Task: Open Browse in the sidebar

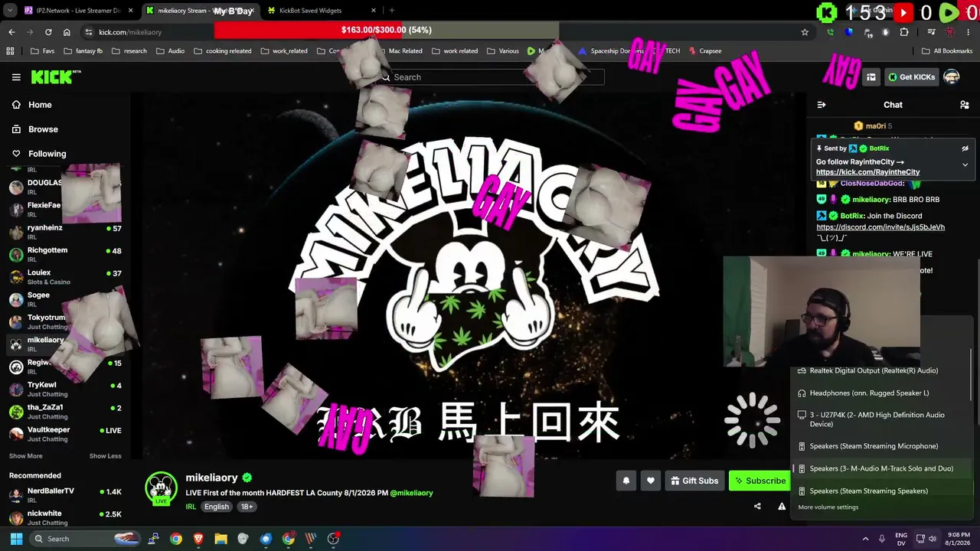Action: [65, 129]
